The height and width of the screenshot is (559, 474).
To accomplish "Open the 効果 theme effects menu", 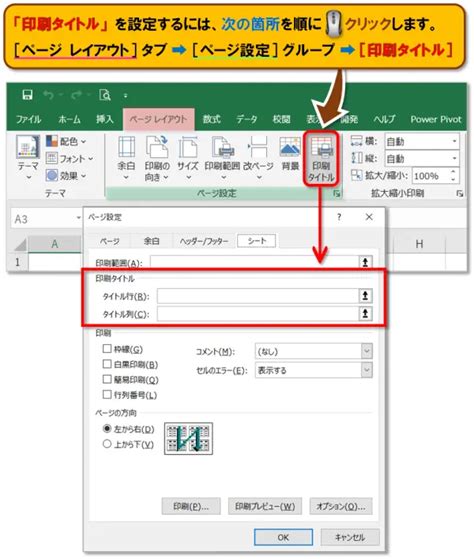I will point(66,176).
